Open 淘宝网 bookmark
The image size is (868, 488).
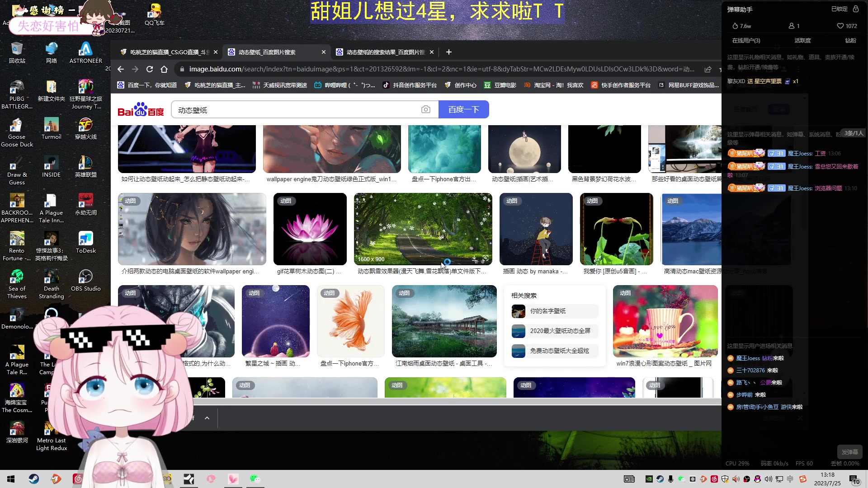click(x=553, y=85)
